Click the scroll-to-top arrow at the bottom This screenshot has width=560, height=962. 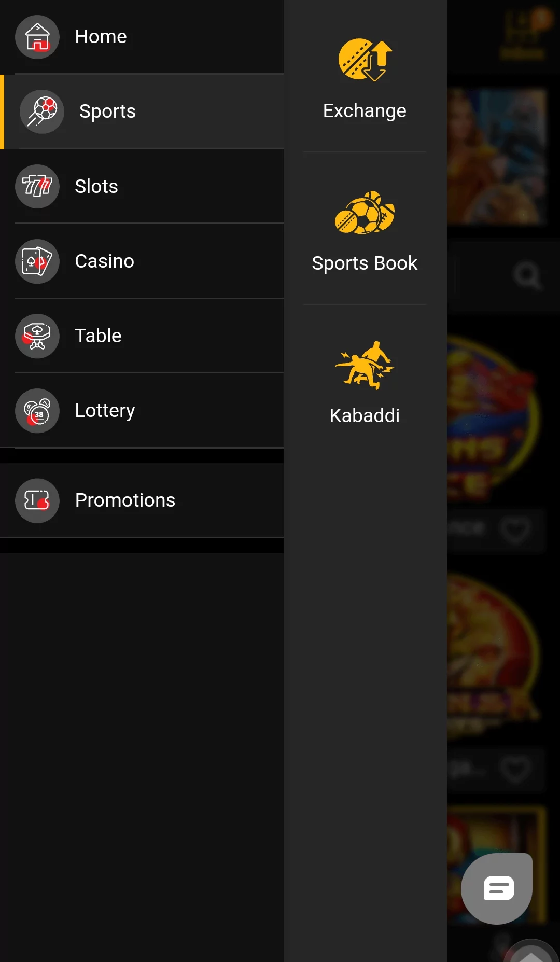(x=531, y=955)
